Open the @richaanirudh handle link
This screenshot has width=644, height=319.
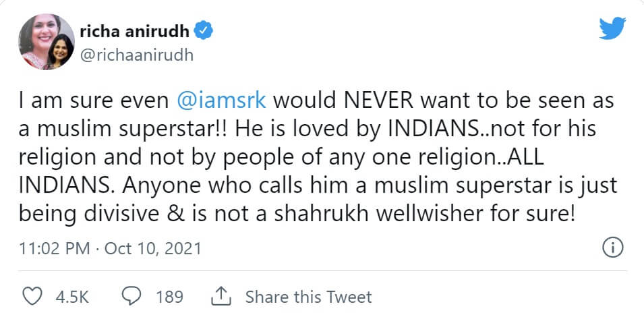click(x=136, y=55)
